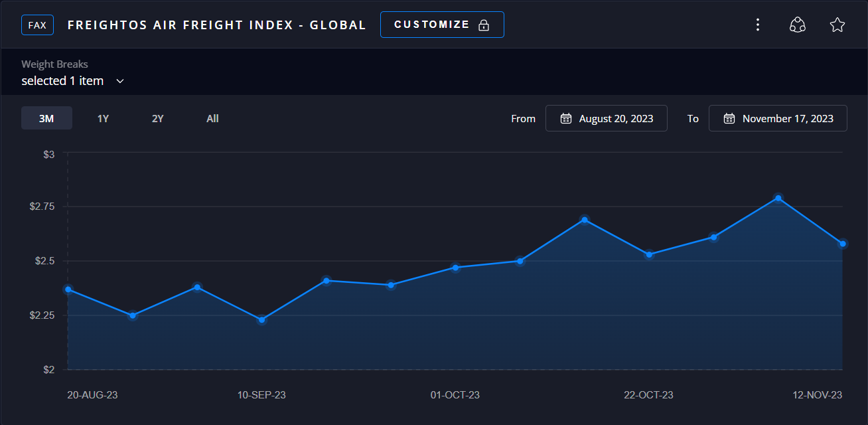
Task: Select the last data point at 12-NOV-23
Action: 842,244
